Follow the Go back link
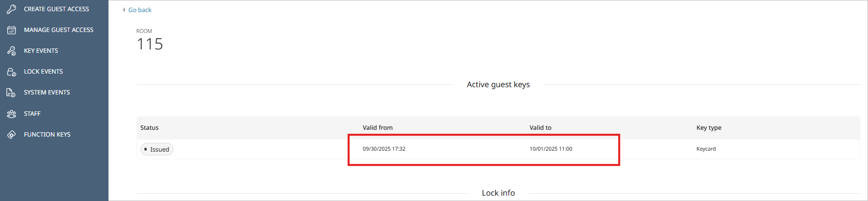 pyautogui.click(x=140, y=10)
